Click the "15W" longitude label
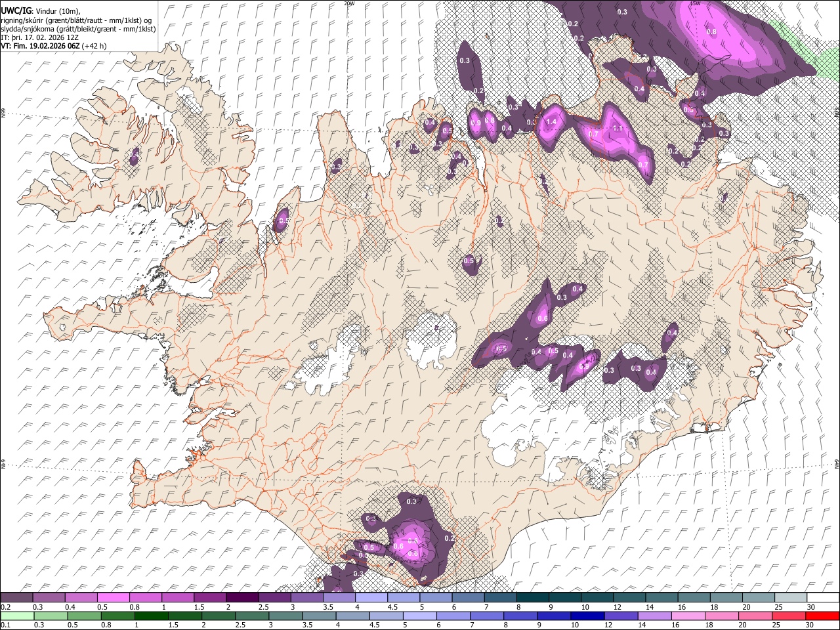This screenshot has height=630, width=840. [696, 3]
